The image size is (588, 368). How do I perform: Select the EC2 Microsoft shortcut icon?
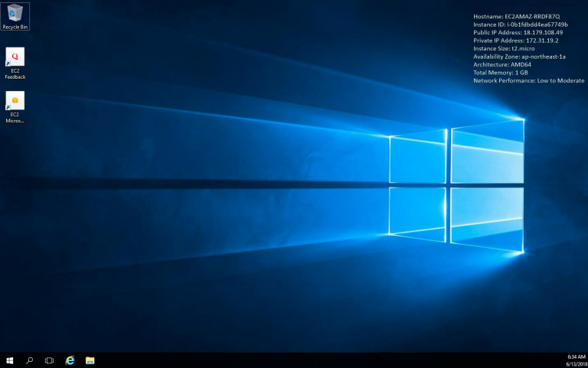pyautogui.click(x=15, y=105)
